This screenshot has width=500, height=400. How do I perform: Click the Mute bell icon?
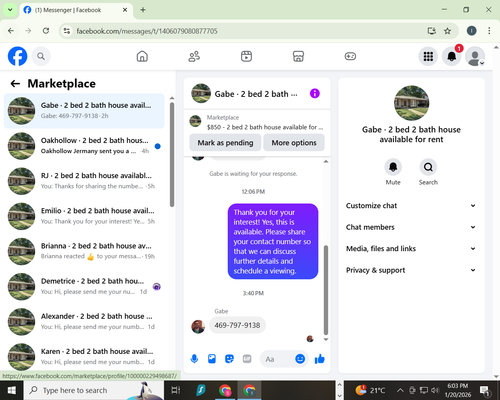tap(393, 167)
